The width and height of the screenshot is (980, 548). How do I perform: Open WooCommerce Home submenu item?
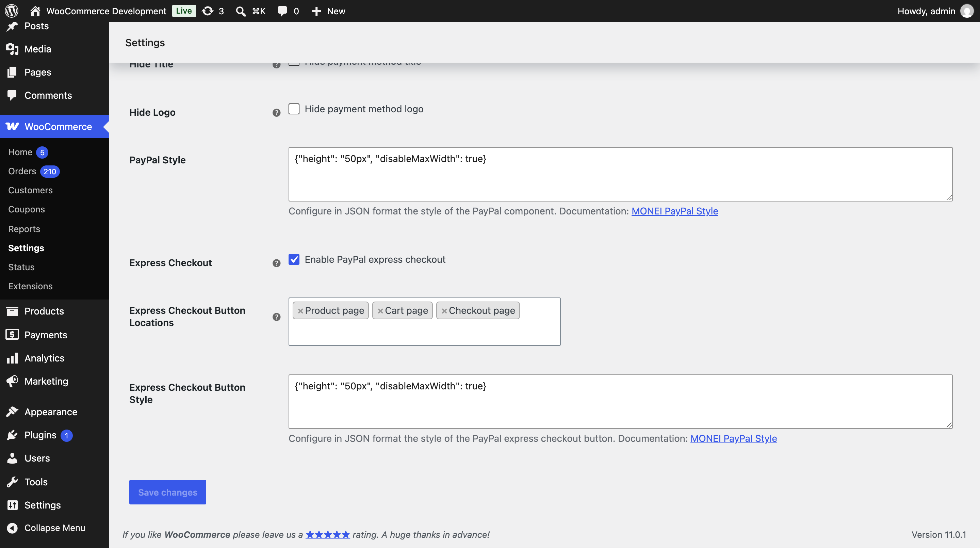(20, 152)
